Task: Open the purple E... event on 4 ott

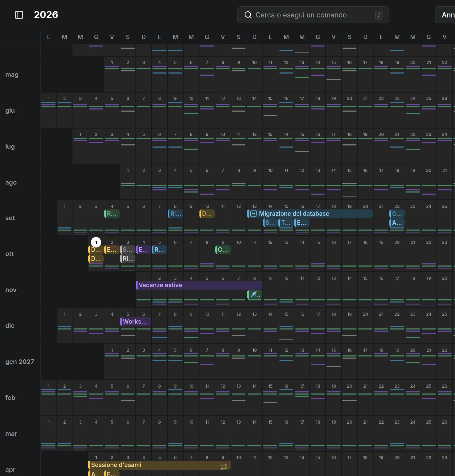Action: (x=144, y=250)
